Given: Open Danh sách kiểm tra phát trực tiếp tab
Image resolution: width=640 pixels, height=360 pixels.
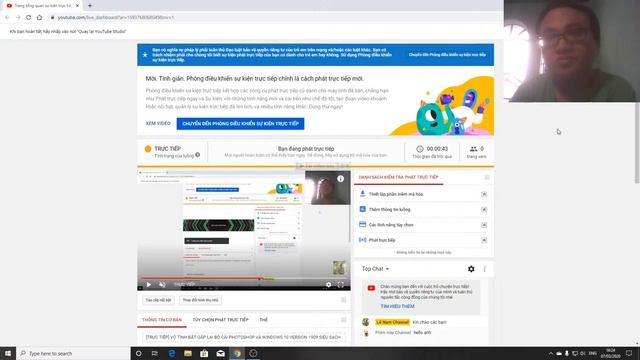Looking at the screenshot, I should (x=398, y=177).
